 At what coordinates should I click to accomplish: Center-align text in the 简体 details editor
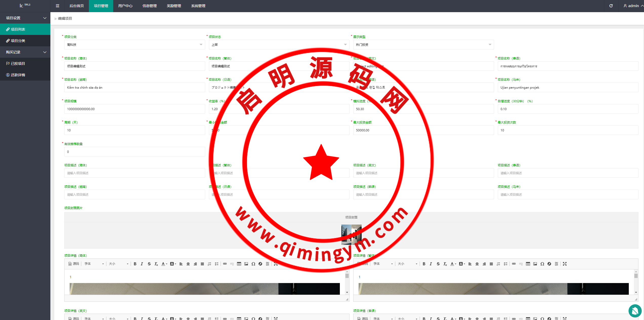188,264
